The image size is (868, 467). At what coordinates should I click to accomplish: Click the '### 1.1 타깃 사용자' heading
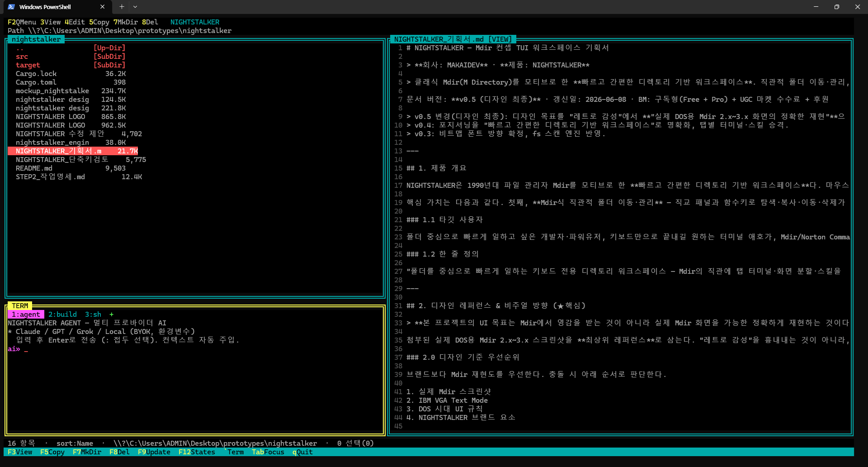444,220
